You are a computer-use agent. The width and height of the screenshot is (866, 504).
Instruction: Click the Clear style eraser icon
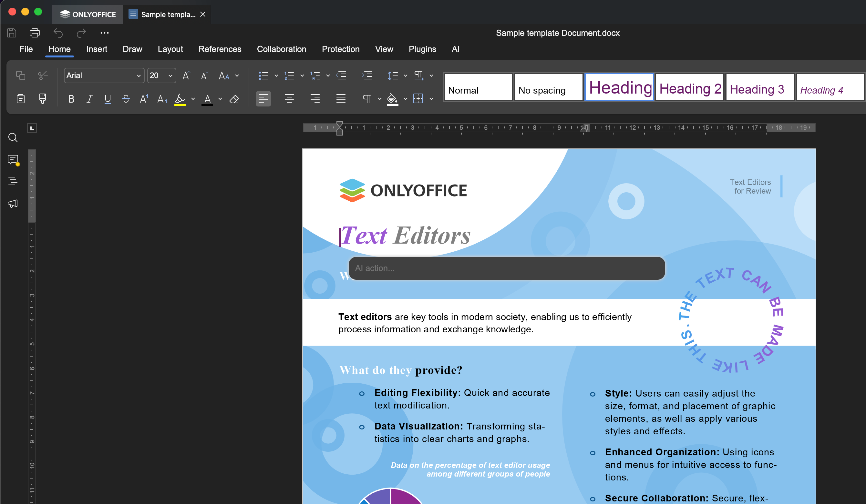tap(234, 99)
